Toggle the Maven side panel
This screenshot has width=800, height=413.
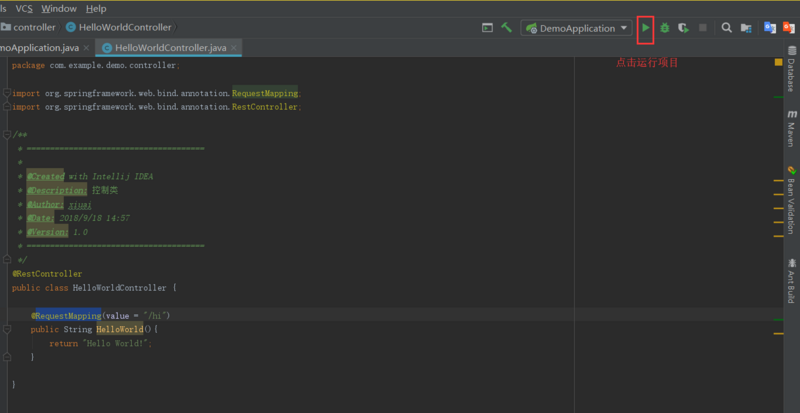click(791, 127)
